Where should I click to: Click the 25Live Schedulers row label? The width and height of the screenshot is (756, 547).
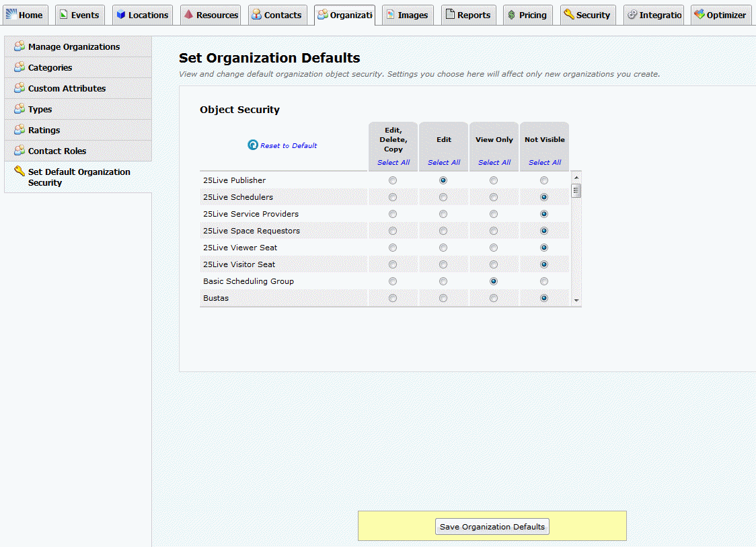click(238, 197)
